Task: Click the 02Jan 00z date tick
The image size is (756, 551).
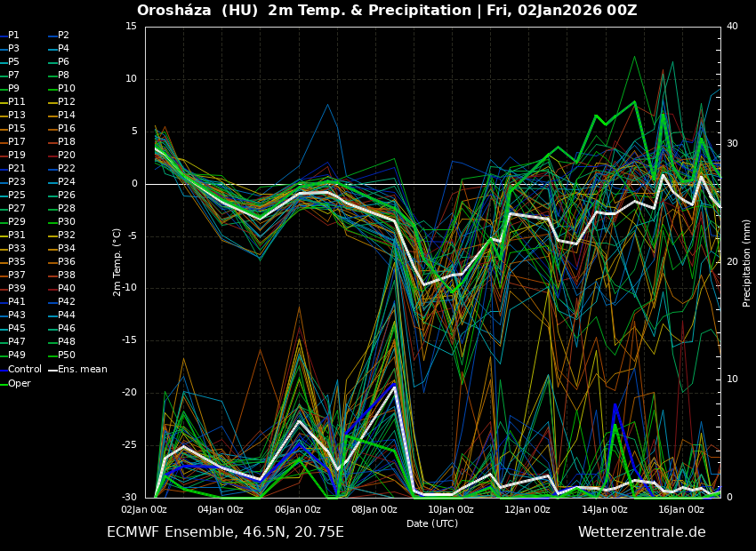Action: click(144, 509)
